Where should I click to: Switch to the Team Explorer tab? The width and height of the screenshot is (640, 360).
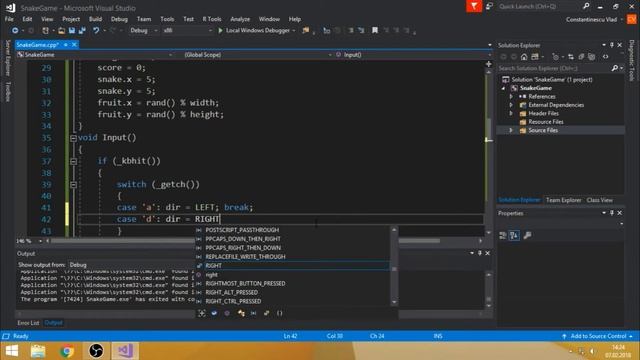(563, 200)
